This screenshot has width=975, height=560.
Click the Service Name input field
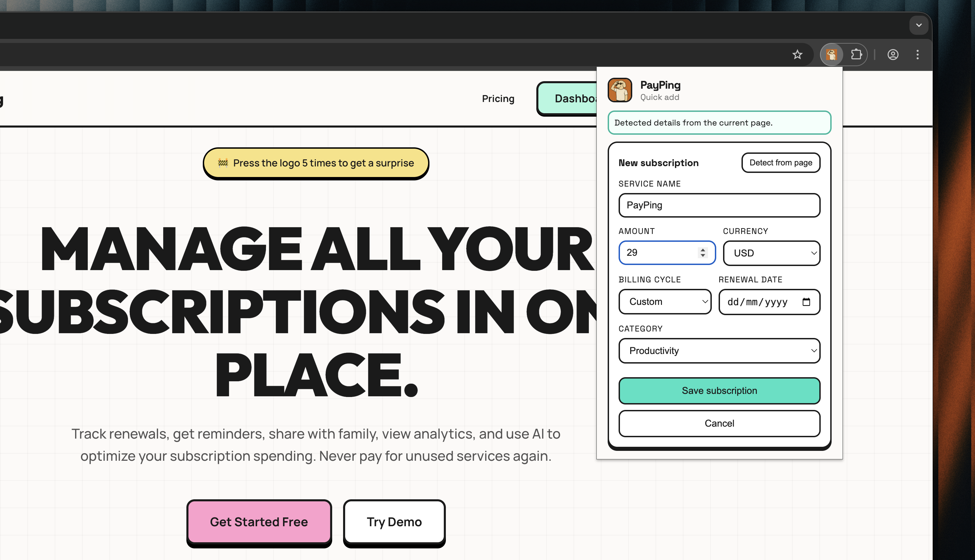tap(719, 205)
